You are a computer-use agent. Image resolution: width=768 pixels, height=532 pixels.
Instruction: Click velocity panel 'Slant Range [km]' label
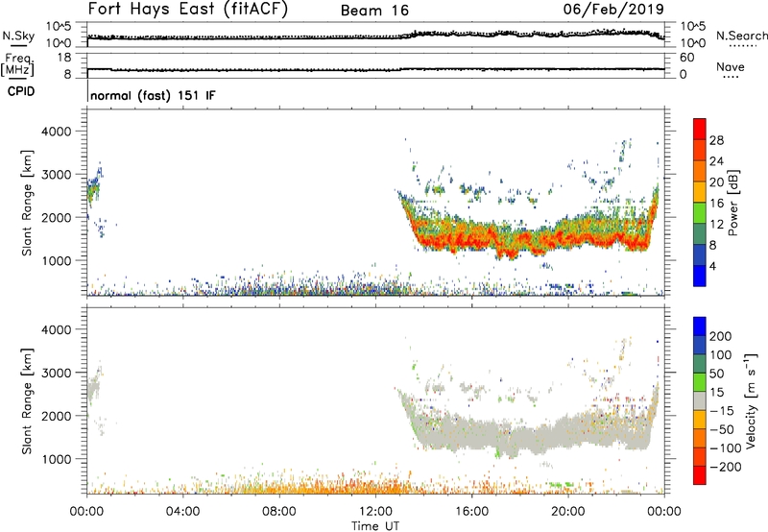coord(27,401)
